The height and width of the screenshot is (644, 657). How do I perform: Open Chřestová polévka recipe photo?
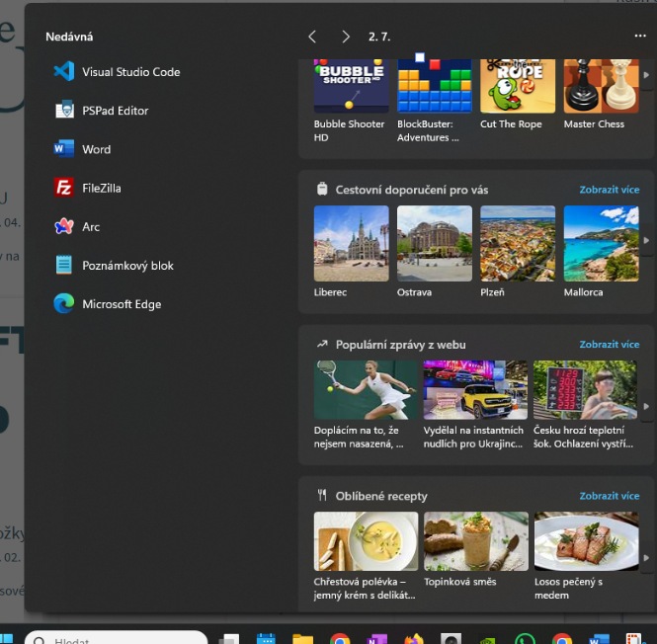tap(366, 541)
